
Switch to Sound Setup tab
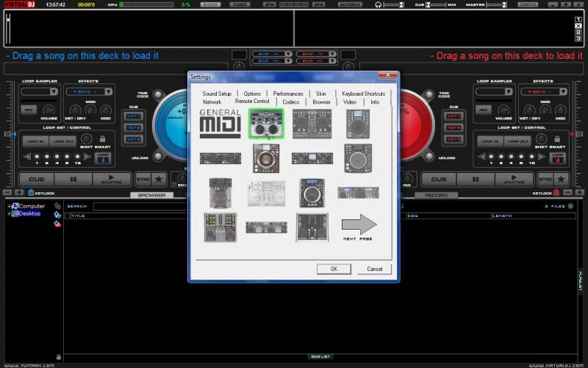[217, 93]
